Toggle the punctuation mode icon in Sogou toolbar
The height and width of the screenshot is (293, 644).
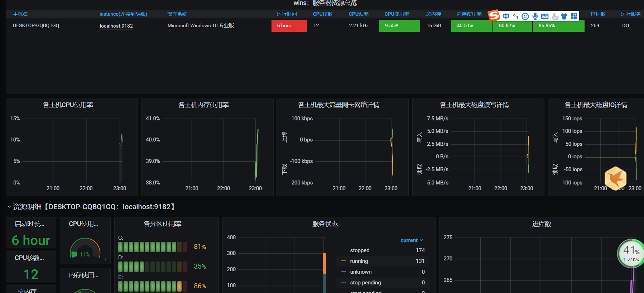coord(516,16)
